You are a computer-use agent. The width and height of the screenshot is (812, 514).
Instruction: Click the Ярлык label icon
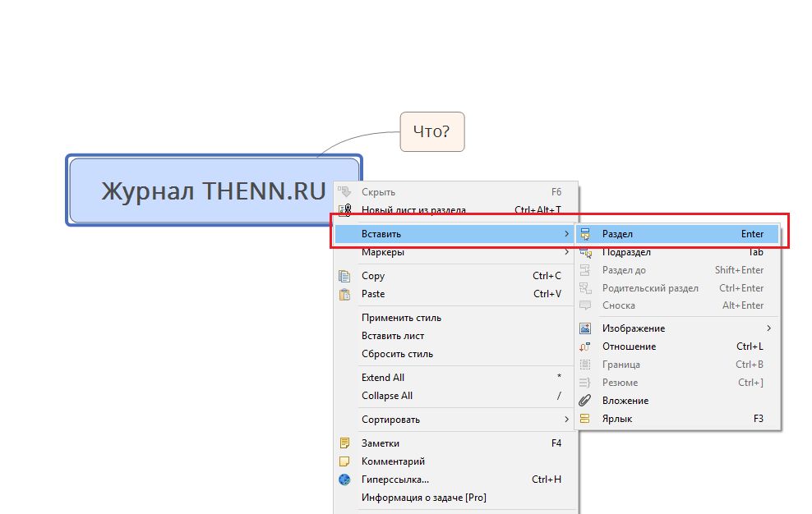585,419
